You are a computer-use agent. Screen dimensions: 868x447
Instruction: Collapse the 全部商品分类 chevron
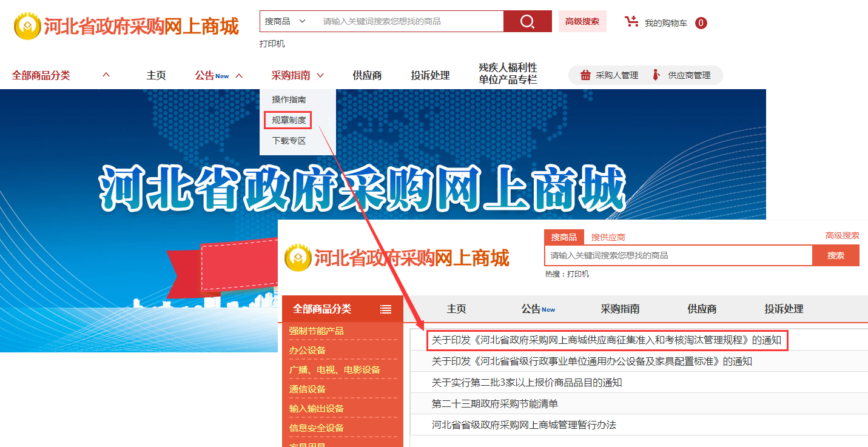tap(106, 75)
